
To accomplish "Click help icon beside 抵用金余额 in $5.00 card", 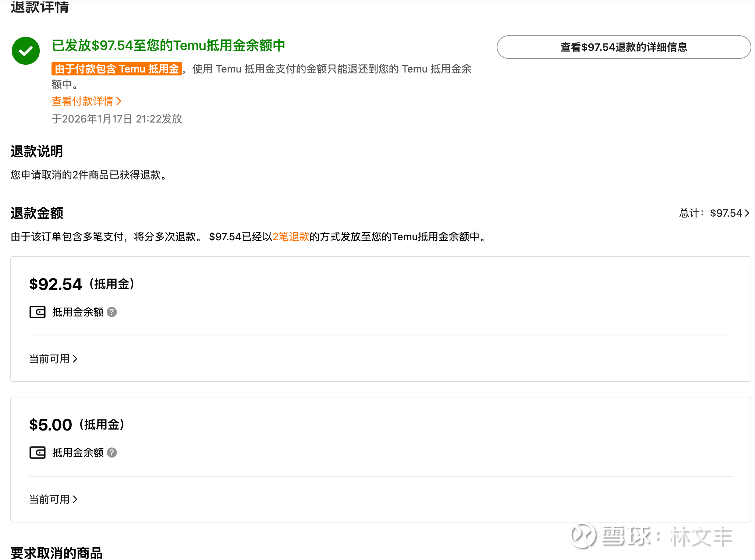I will (112, 453).
